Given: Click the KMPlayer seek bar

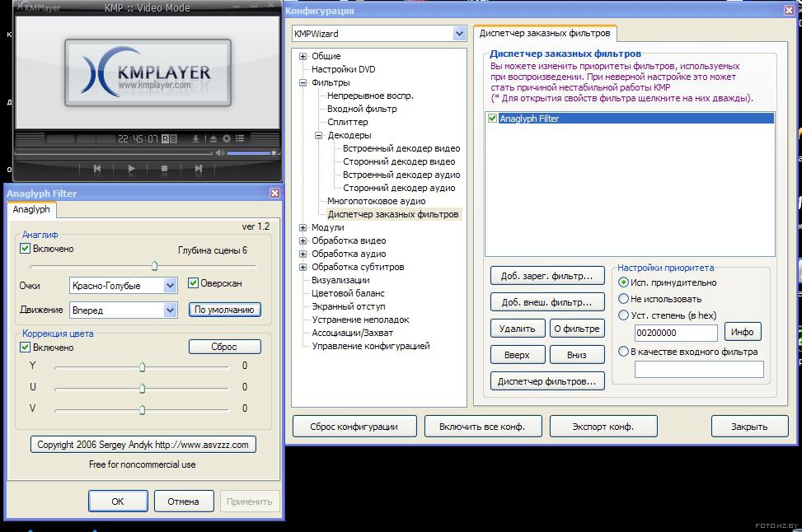Looking at the screenshot, I should point(113,153).
